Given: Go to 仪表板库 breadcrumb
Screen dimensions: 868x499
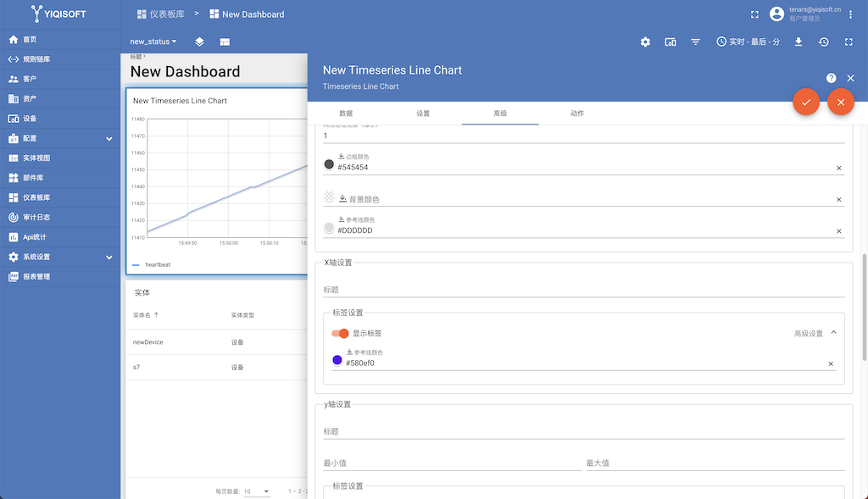Looking at the screenshot, I should pyautogui.click(x=160, y=14).
